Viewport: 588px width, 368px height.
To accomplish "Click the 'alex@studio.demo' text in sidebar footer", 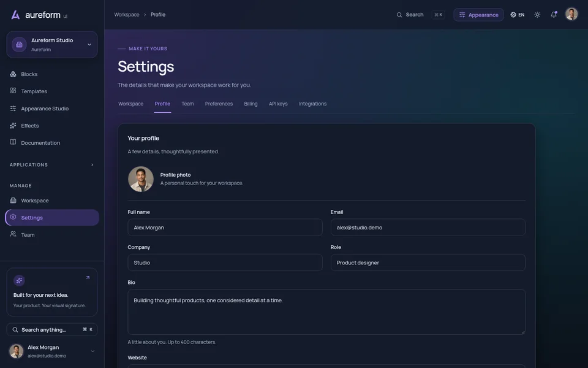I will (x=47, y=356).
